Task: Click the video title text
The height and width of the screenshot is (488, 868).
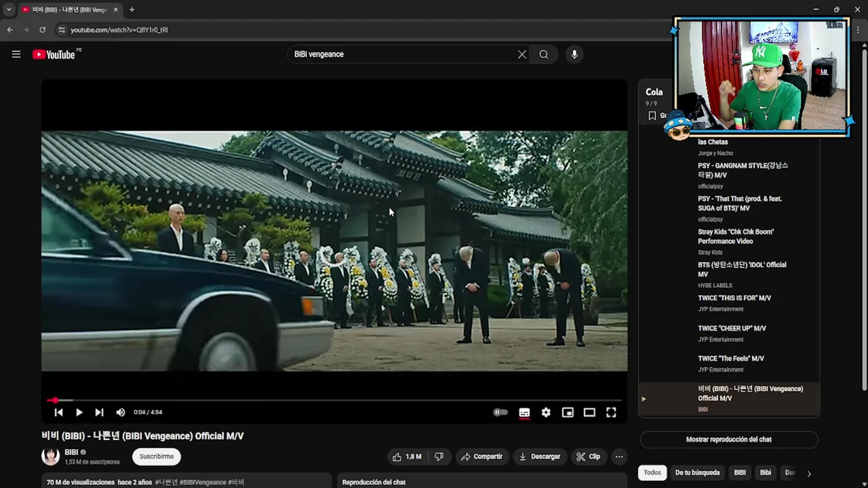Action: 142,436
